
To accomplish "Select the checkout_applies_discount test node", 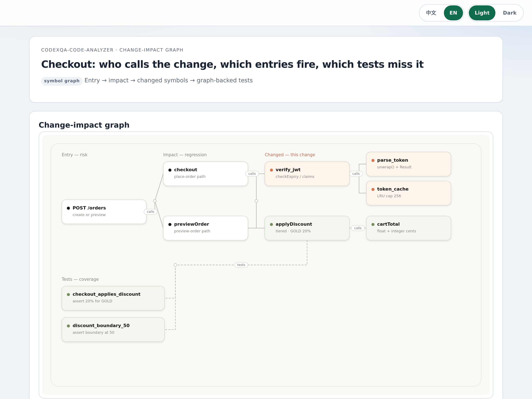I will pos(113,298).
